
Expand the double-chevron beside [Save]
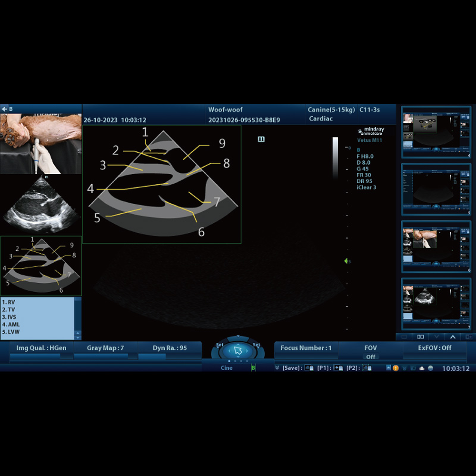click(x=277, y=367)
